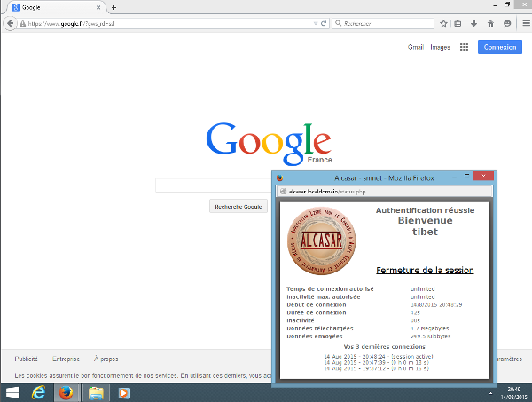Open Google Images link
The height and width of the screenshot is (402, 532).
coord(440,47)
